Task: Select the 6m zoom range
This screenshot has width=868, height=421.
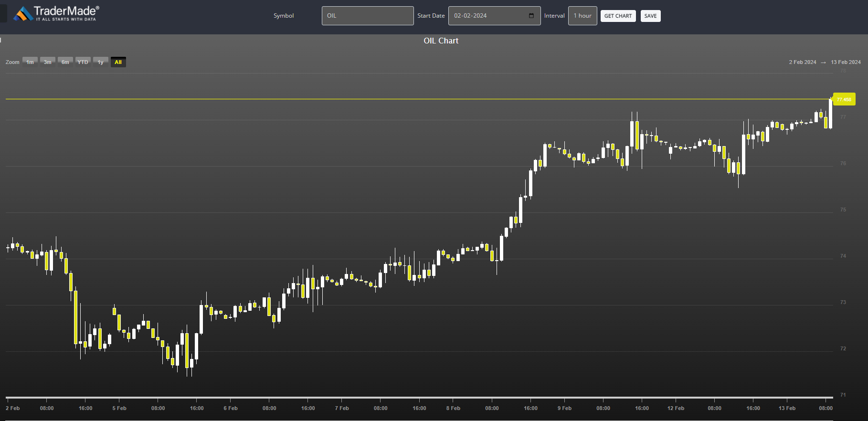Action: point(65,62)
